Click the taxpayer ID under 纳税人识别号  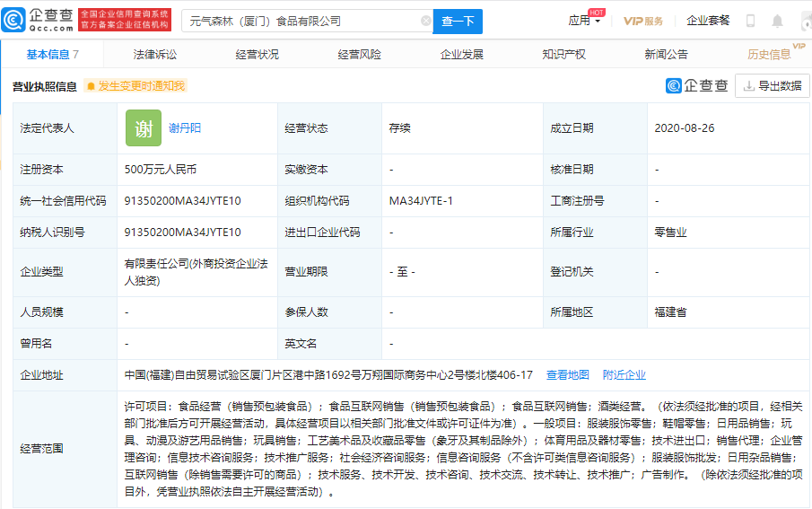click(182, 233)
